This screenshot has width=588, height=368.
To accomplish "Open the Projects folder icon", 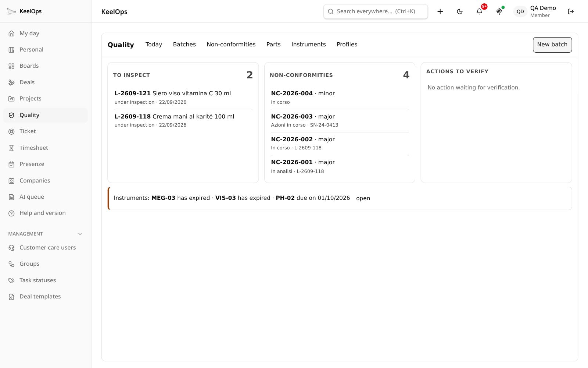I will [11, 99].
